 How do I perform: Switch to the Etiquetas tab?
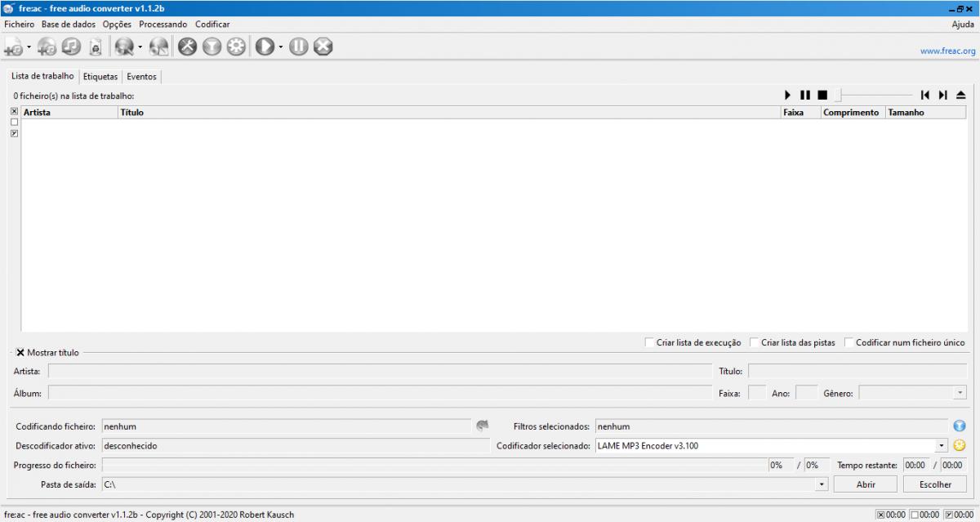click(100, 77)
